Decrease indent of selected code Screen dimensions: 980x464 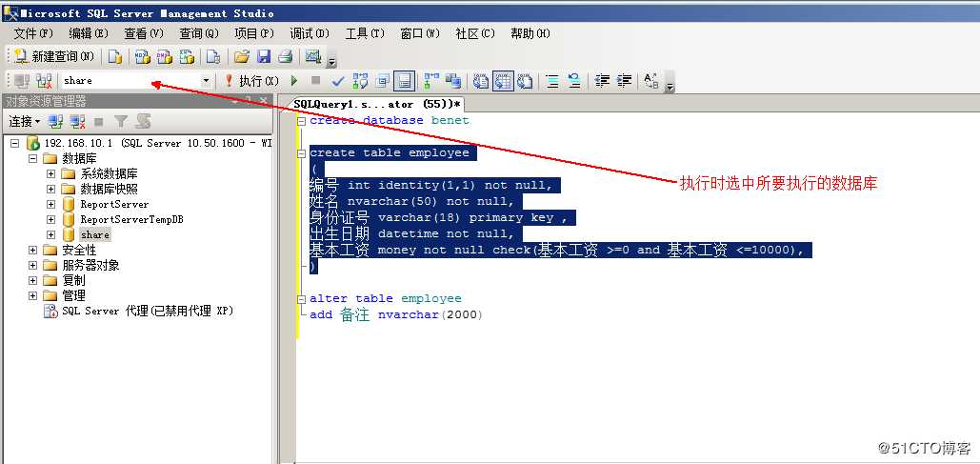[x=603, y=81]
